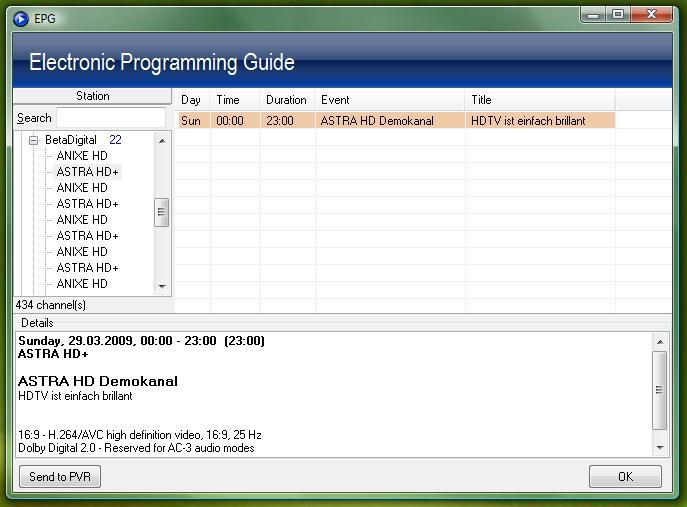Select the first ANIXE HD station
The height and width of the screenshot is (507, 687).
(82, 156)
